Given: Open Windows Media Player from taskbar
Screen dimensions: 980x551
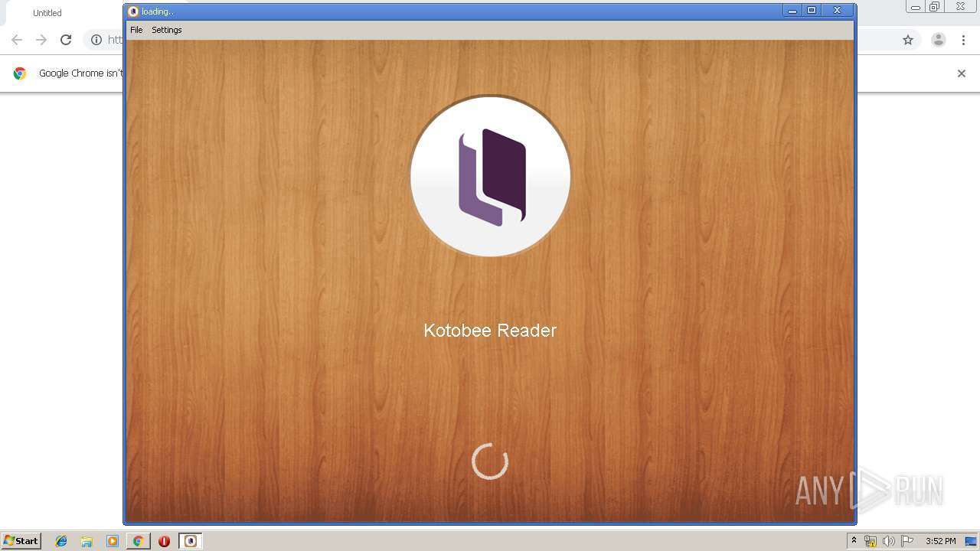Looking at the screenshot, I should click(113, 541).
